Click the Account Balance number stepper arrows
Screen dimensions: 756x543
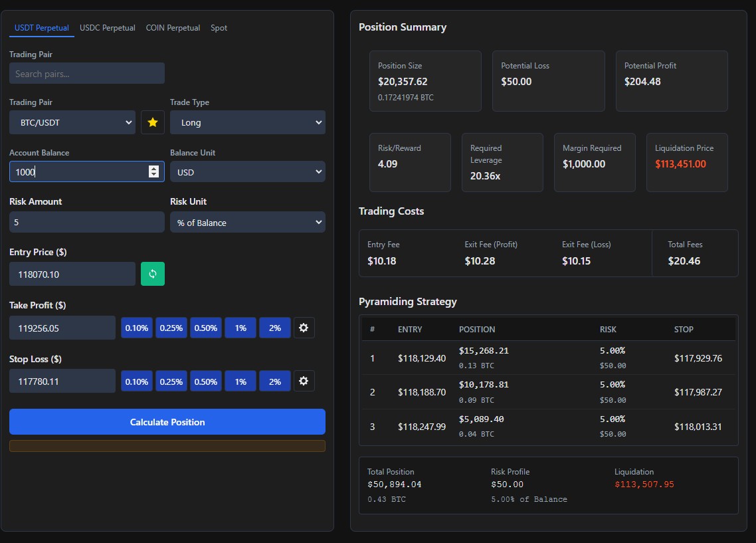point(153,171)
